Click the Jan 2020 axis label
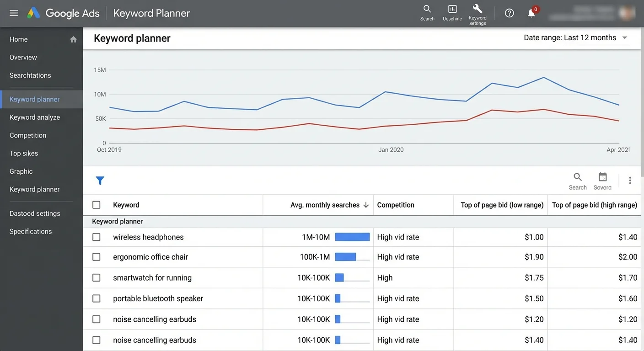The image size is (644, 351). 391,150
